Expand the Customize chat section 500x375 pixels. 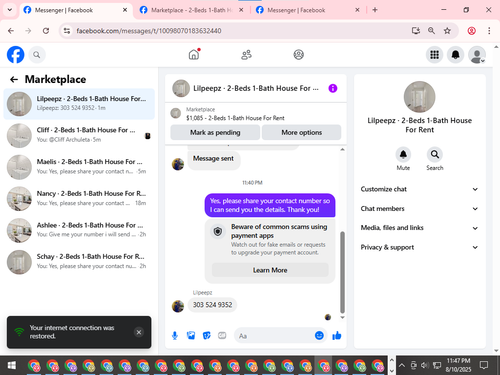click(419, 189)
